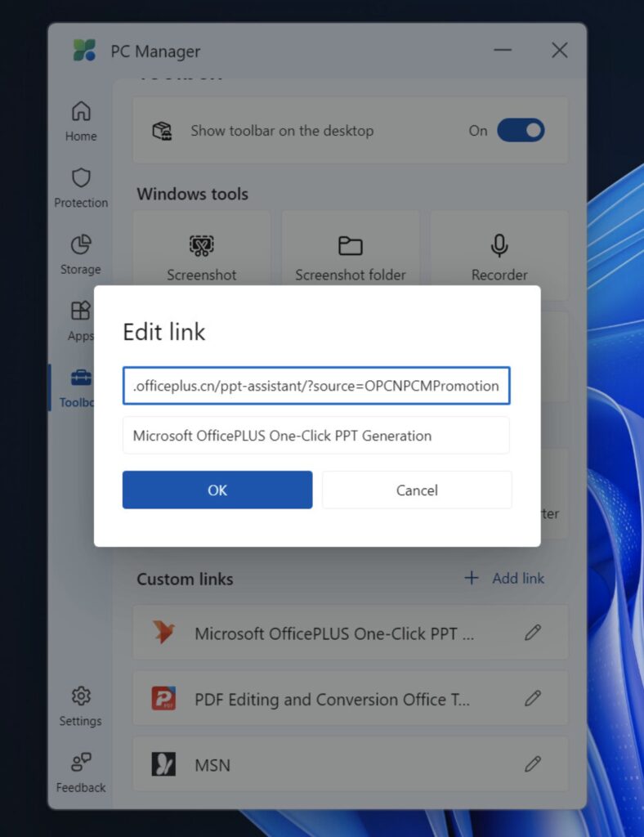The image size is (644, 837).
Task: Open Feedback in the sidebar
Action: [81, 772]
